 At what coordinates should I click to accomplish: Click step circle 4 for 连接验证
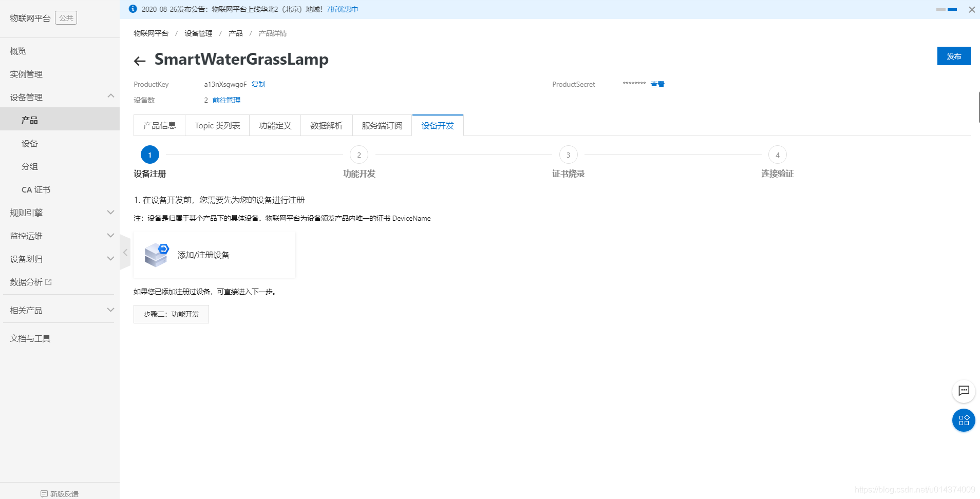777,155
